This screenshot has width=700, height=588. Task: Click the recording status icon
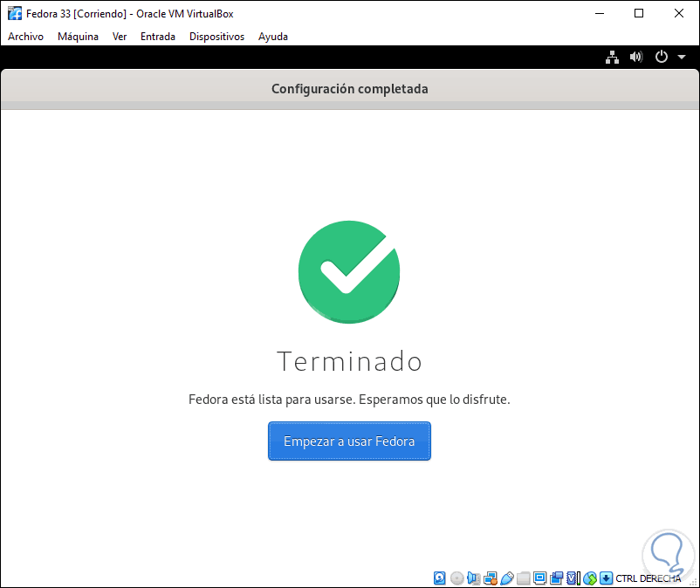pos(557,578)
